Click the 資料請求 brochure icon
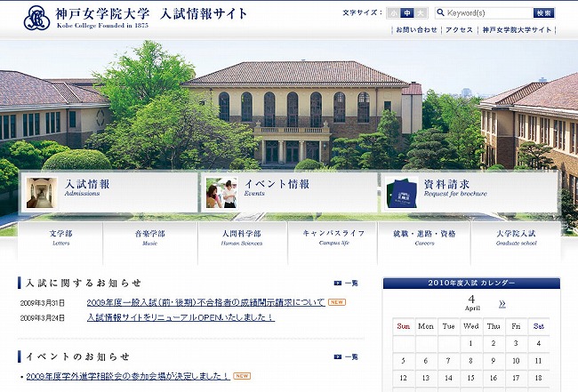Image resolution: width=578 pixels, height=392 pixels. pyautogui.click(x=403, y=192)
